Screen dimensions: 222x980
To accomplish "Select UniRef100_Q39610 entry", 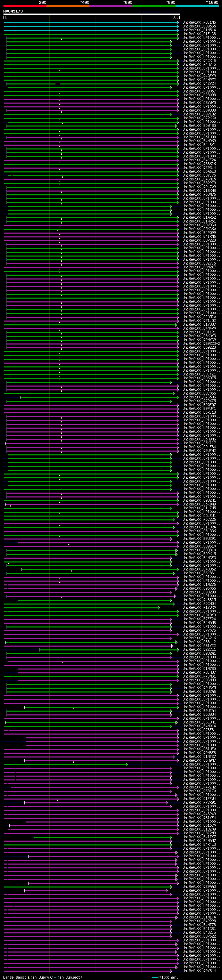I will point(199,546).
